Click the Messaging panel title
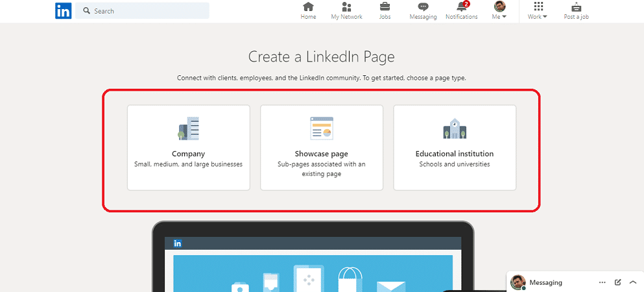This screenshot has height=292, width=644. tap(546, 282)
